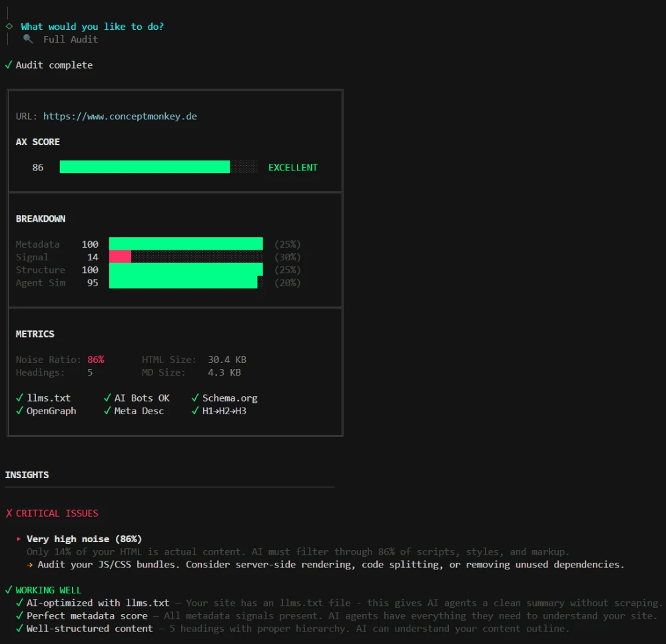Switch to the BREAKDOWN section
666x644 pixels.
(x=40, y=218)
